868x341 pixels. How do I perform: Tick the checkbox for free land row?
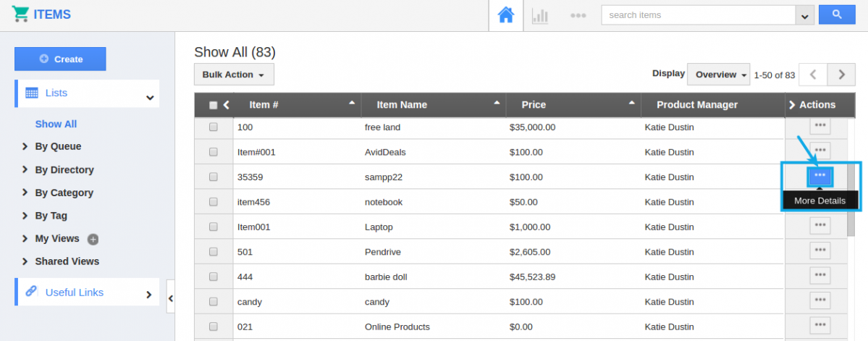[x=214, y=127]
